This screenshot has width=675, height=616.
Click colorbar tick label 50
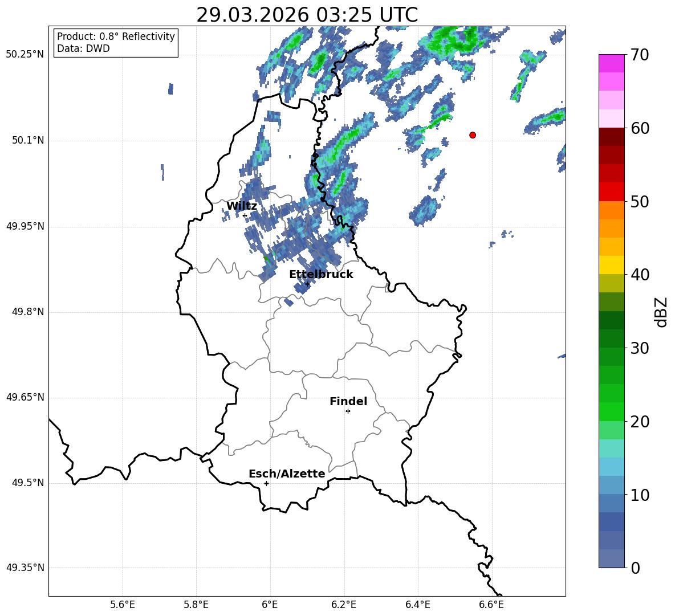[x=640, y=201]
